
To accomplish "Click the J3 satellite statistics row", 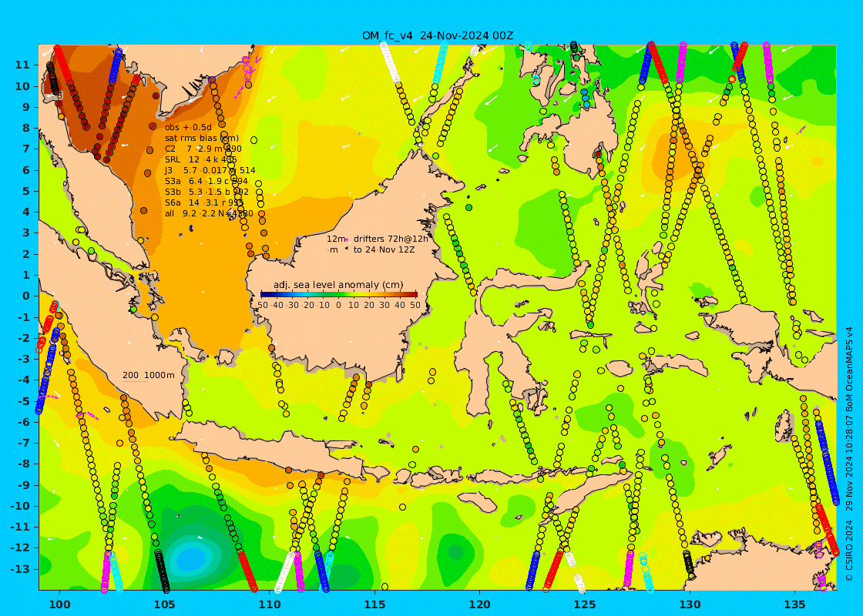I will click(x=210, y=170).
